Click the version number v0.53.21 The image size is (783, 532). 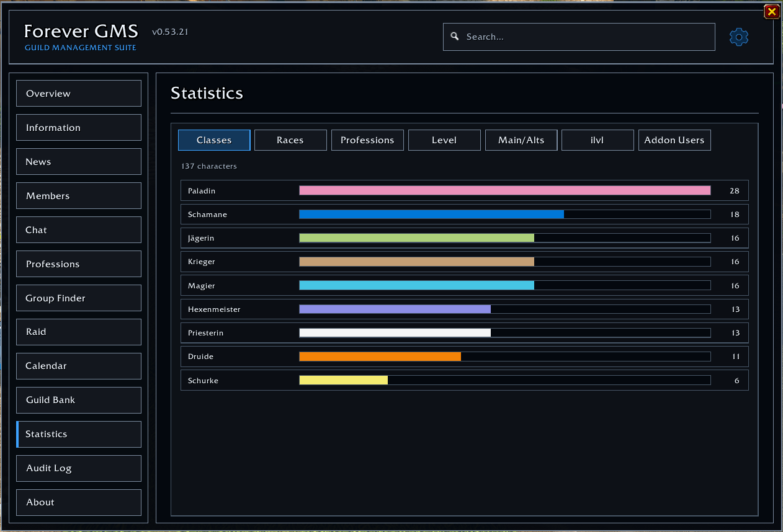click(x=170, y=32)
